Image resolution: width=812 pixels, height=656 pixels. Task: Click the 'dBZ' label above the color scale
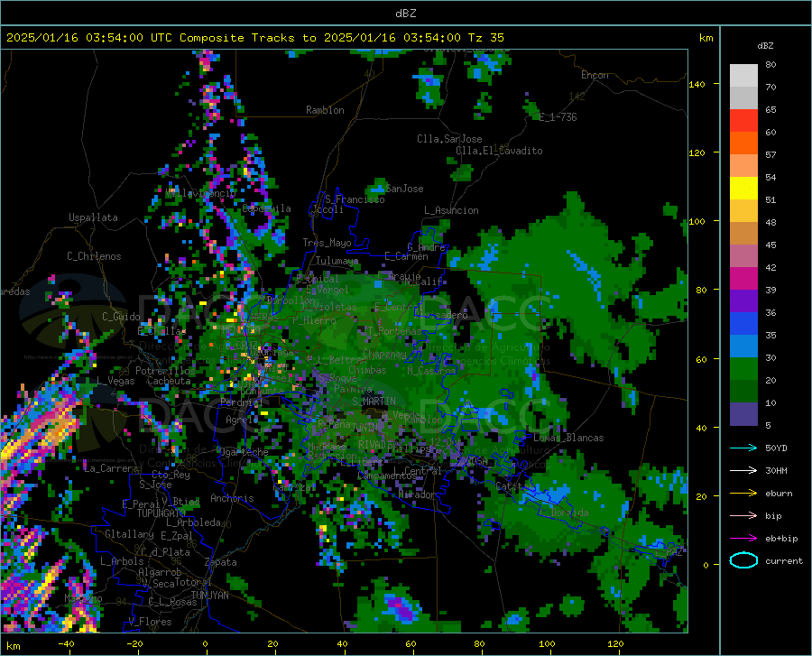[765, 45]
